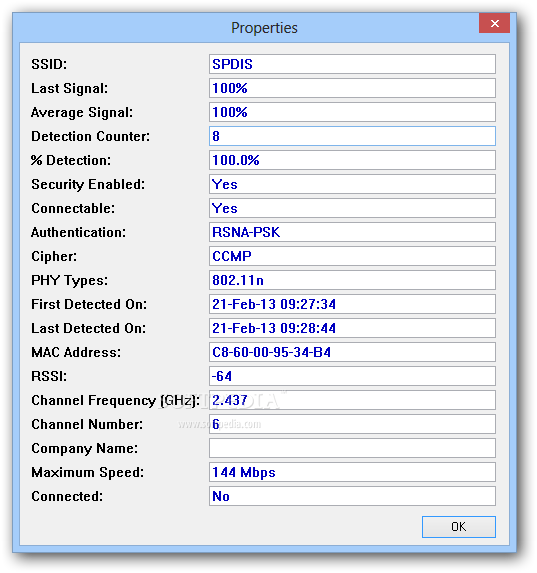Click the Channel Number field
Screen dimensions: 537x573
pyautogui.click(x=352, y=424)
